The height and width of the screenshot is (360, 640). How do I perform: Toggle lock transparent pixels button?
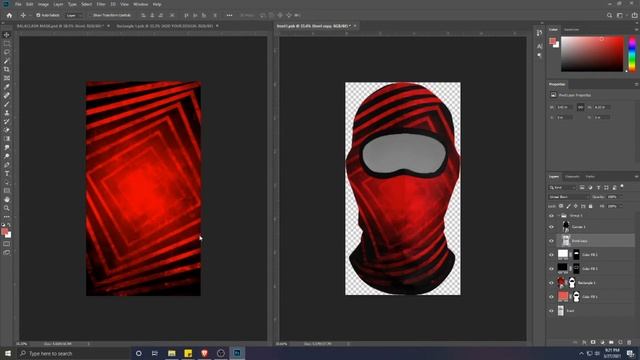click(x=561, y=207)
